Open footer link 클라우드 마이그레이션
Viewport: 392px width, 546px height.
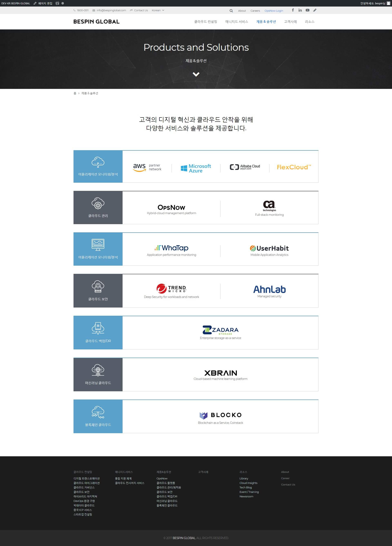[x=87, y=483]
